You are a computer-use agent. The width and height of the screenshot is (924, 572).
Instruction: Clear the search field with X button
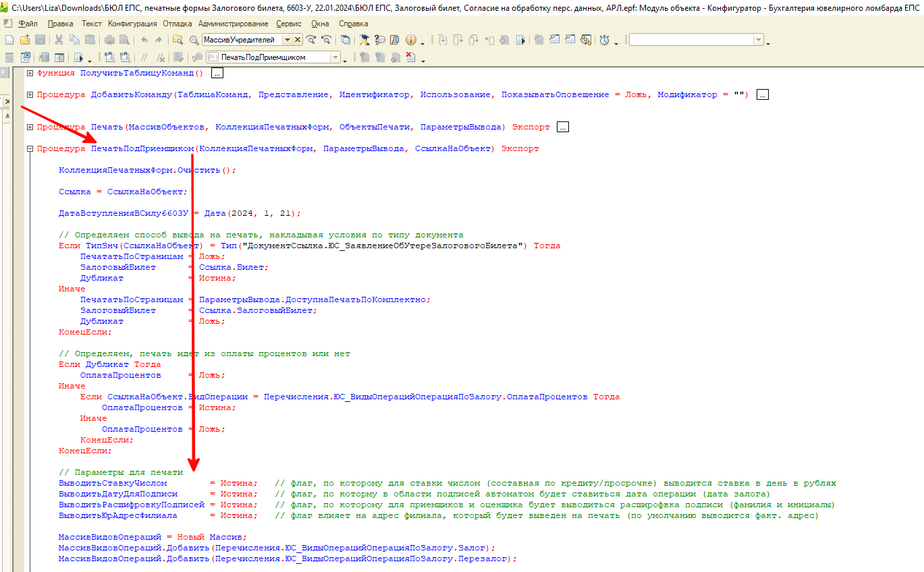(x=298, y=40)
